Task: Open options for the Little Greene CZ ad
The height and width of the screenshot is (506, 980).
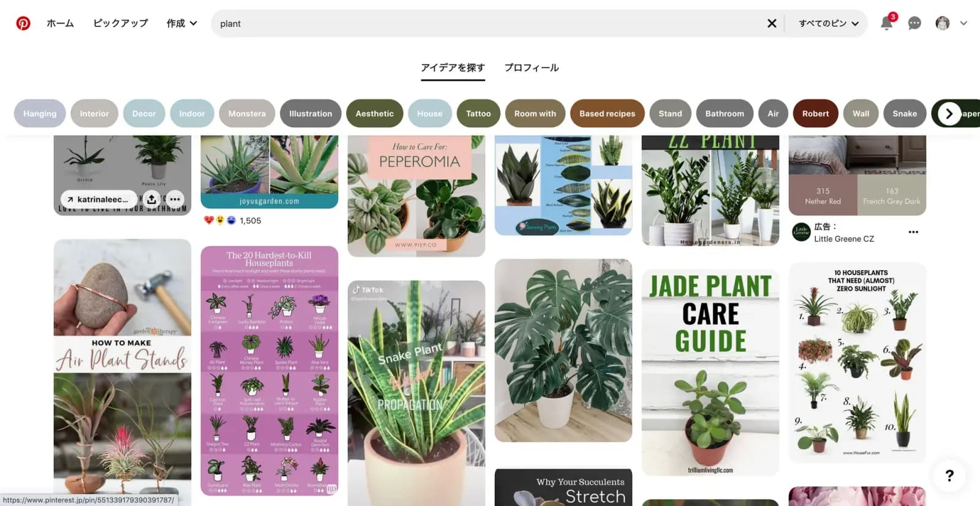Action: (913, 232)
